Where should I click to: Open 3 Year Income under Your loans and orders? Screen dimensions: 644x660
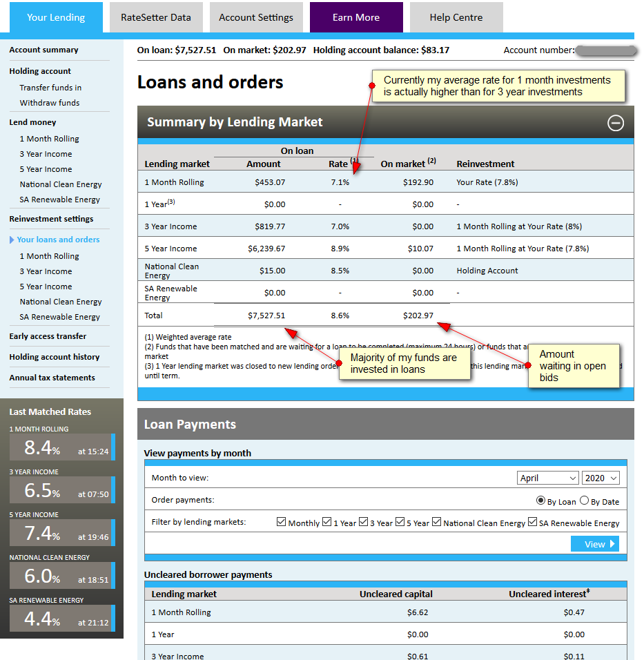pos(46,271)
